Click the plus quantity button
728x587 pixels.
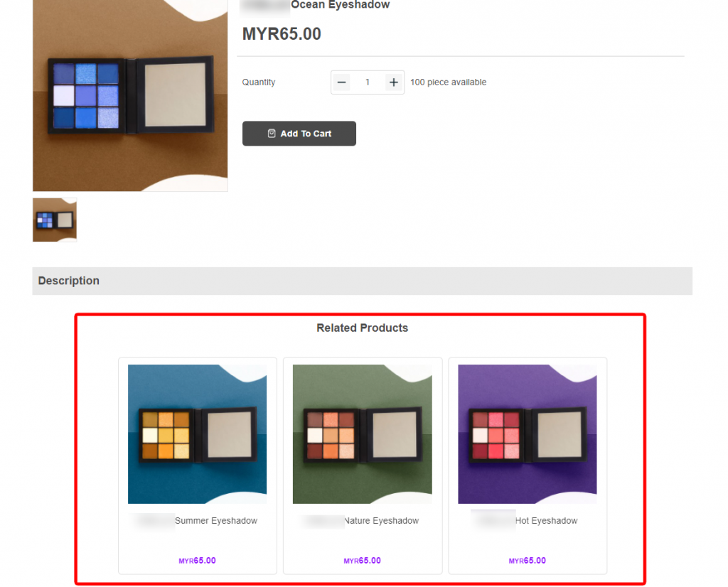pos(394,82)
